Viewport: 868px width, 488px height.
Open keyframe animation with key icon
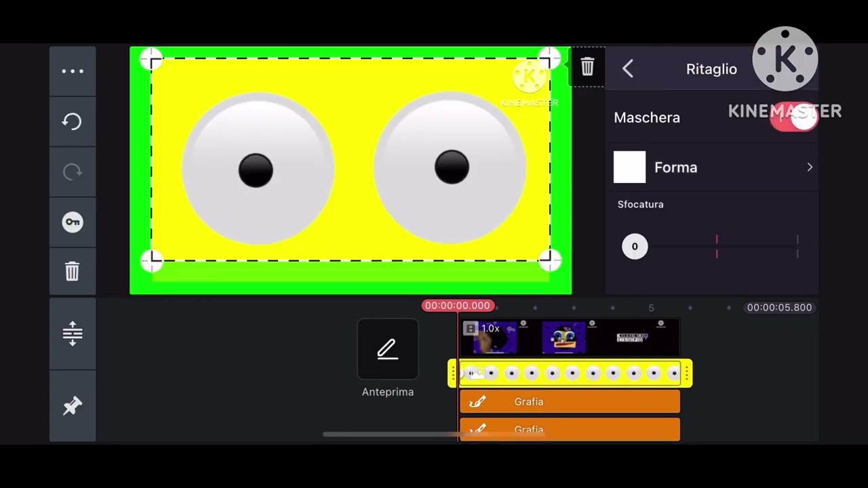pyautogui.click(x=73, y=222)
